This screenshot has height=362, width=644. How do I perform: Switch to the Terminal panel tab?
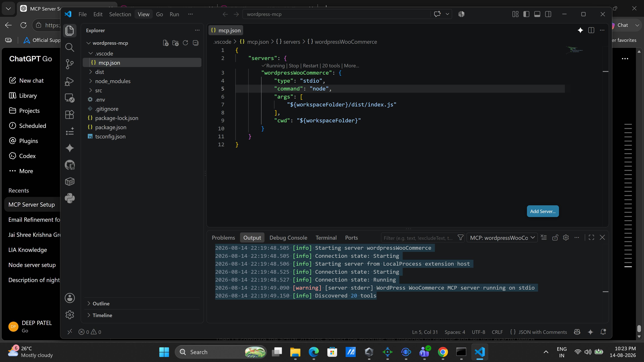[x=326, y=238]
